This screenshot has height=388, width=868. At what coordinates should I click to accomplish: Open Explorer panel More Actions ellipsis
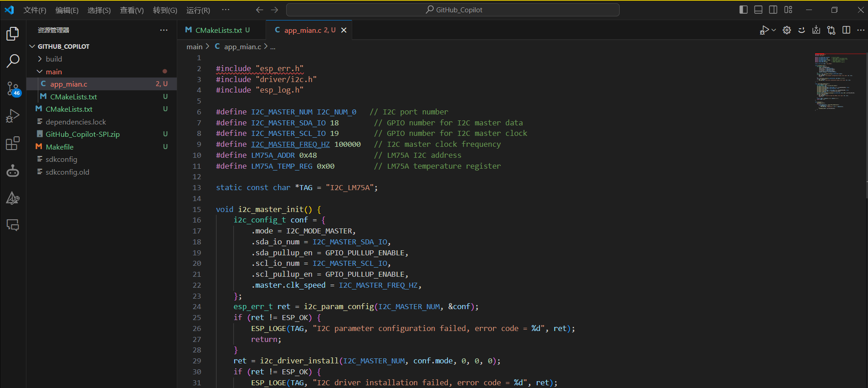(164, 30)
